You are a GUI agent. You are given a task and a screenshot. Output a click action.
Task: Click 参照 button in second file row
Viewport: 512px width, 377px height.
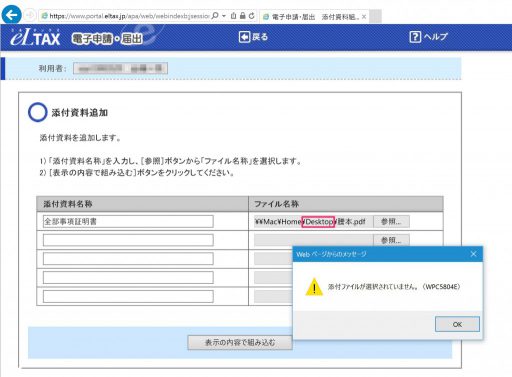(391, 240)
